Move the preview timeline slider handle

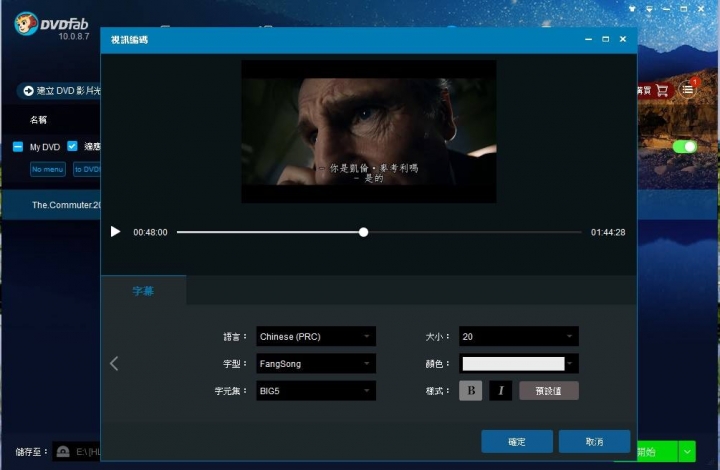point(363,232)
